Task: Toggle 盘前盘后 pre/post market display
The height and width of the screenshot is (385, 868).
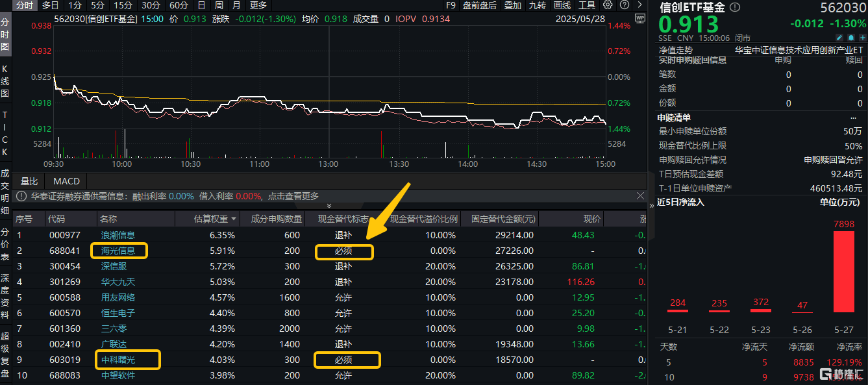Action: coord(480,5)
